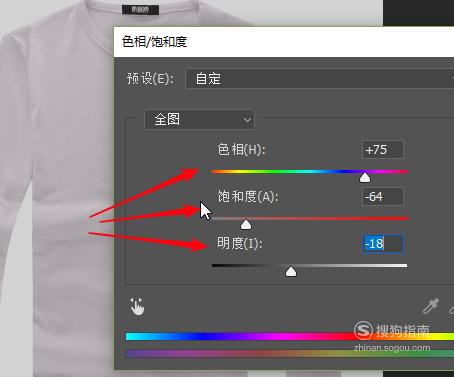Click the 饱和度(A) label
Viewport: 454px width, 377px height.
click(248, 196)
